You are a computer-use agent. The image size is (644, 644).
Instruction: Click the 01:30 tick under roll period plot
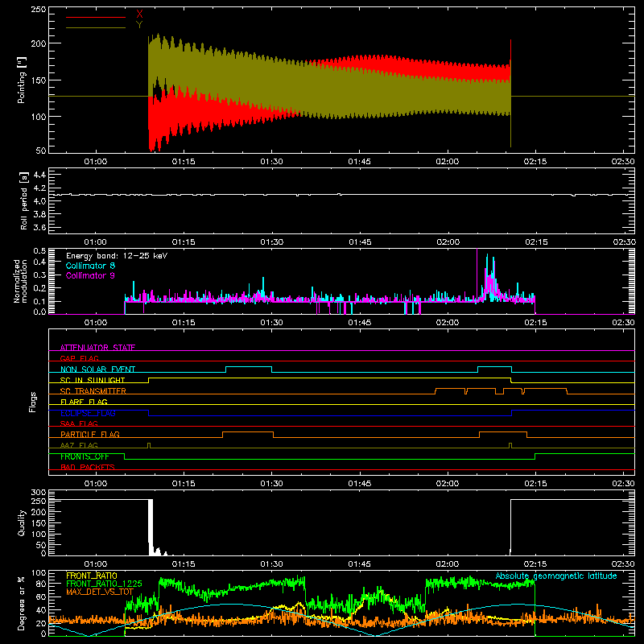pyautogui.click(x=271, y=242)
